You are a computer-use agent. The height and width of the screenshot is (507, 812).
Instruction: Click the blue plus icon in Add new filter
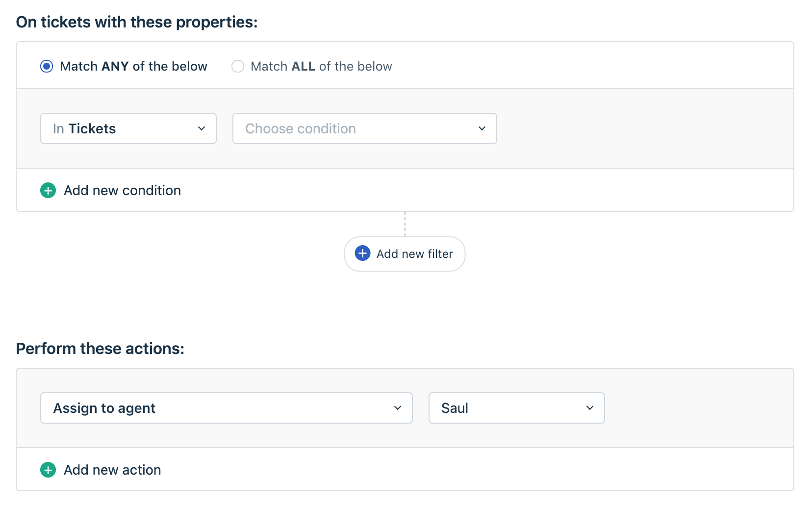[362, 253]
